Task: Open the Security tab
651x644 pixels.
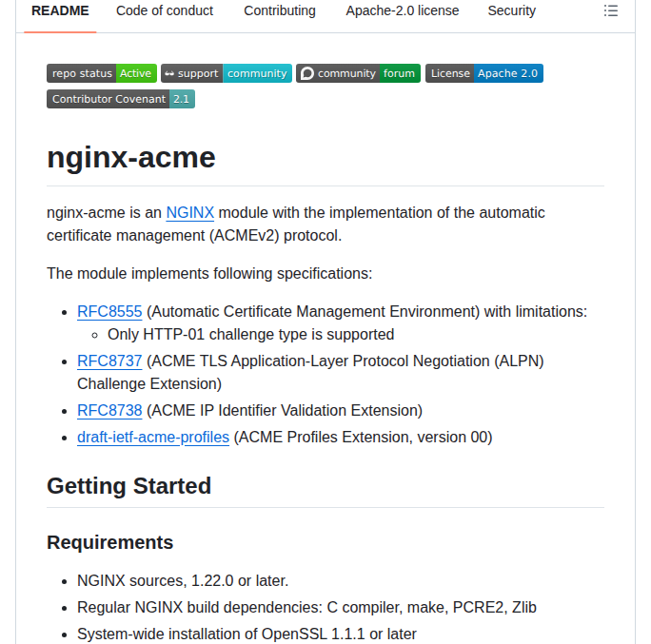Action: (x=511, y=10)
